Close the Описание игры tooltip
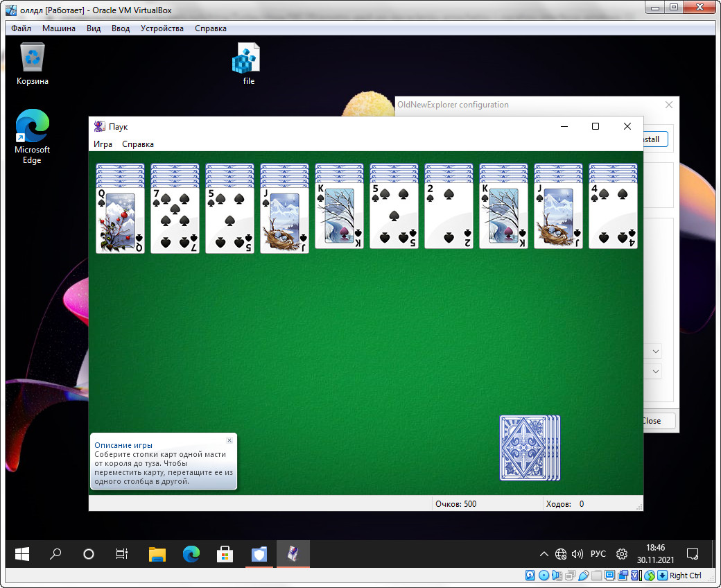 pos(229,440)
